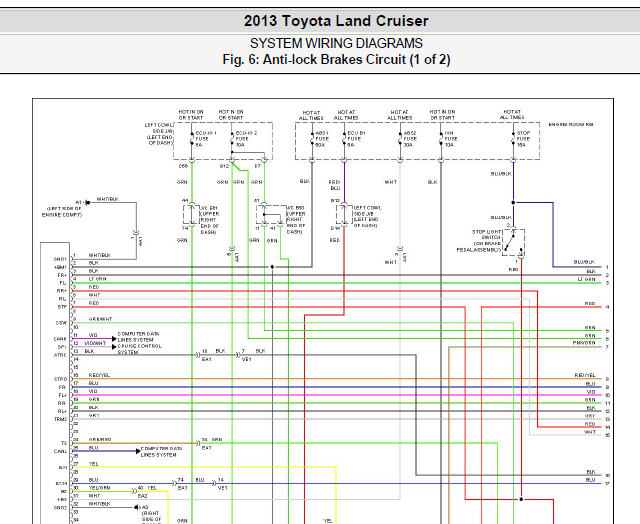The image size is (640, 524).
Task: Click the stop light switch symbol
Action: point(513,242)
